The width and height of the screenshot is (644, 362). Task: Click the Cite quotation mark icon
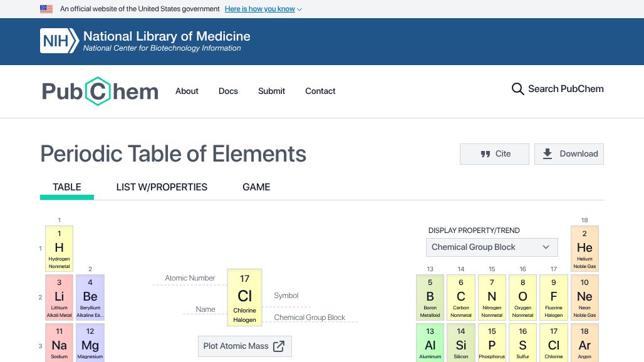[x=485, y=154]
